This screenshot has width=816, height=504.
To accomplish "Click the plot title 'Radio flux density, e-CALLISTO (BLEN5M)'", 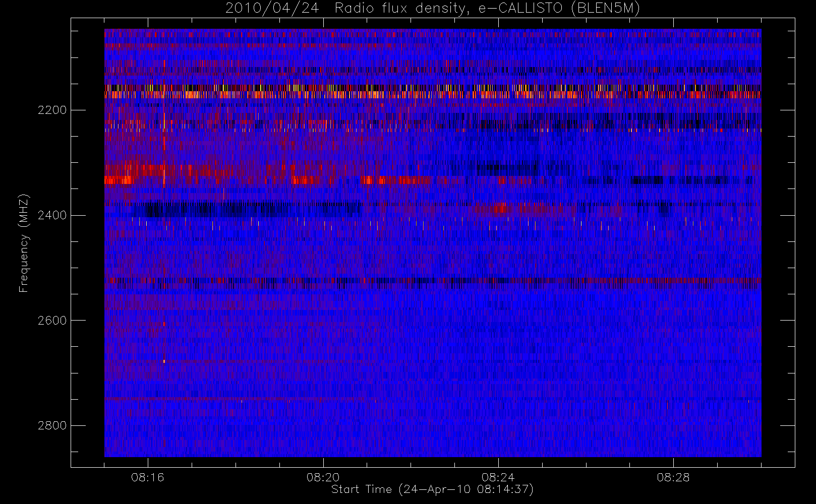I will (487, 9).
